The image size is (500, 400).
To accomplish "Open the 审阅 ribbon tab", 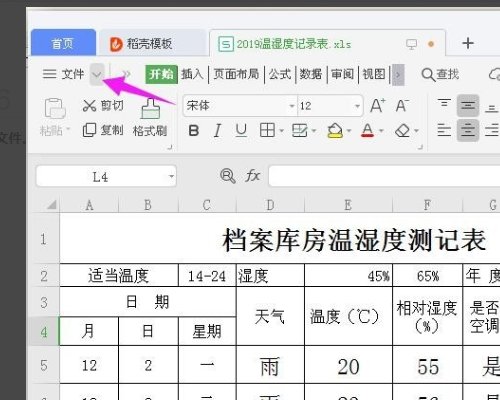I will pyautogui.click(x=342, y=74).
